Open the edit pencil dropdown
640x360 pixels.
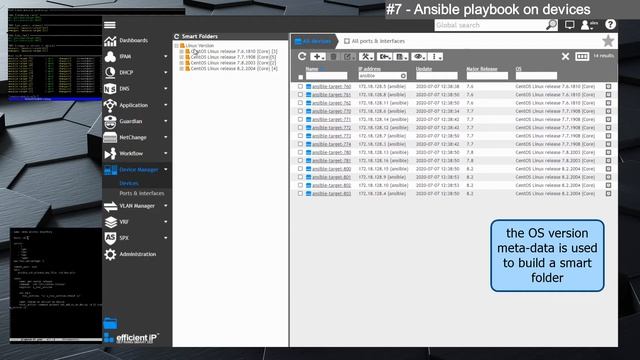pyautogui.click(x=349, y=56)
